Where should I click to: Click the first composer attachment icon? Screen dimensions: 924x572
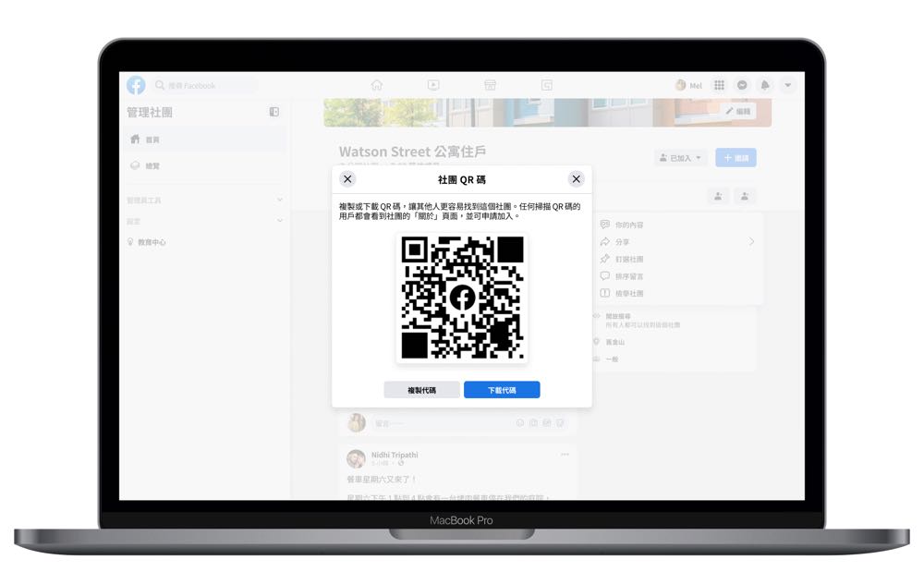coord(520,423)
